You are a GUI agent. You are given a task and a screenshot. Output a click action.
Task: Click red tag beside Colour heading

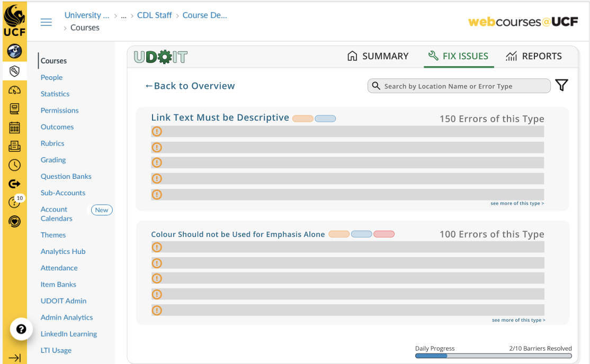click(384, 234)
